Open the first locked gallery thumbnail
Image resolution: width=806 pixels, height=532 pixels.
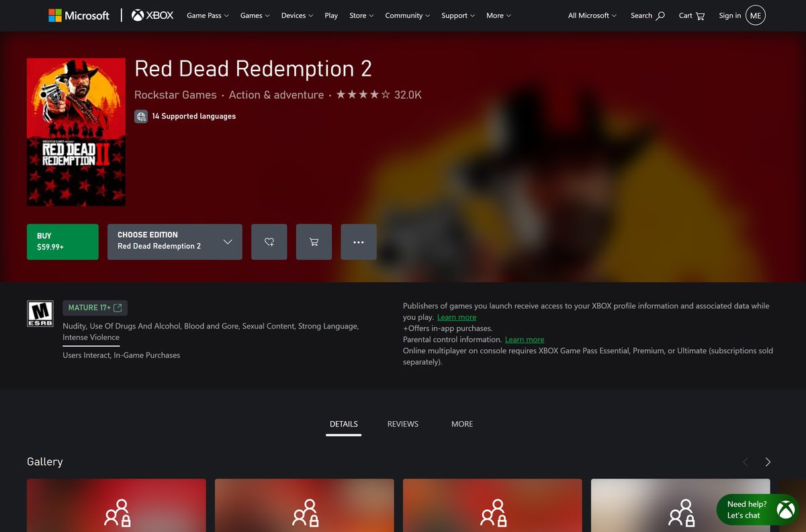pyautogui.click(x=116, y=505)
